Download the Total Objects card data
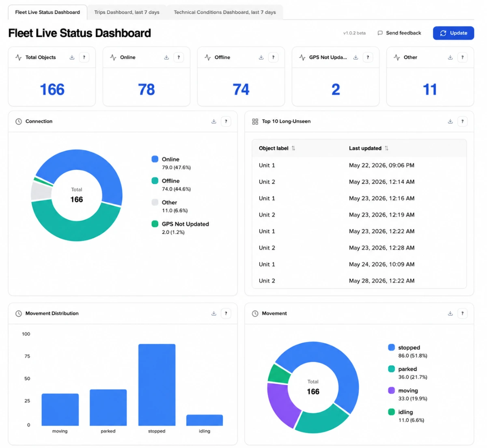The image size is (487, 448). pos(72,58)
